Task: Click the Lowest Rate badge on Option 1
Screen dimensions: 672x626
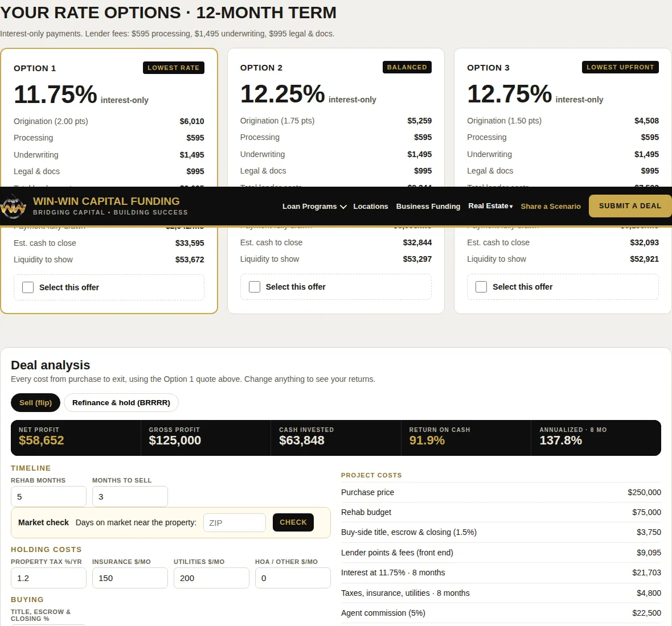Action: click(174, 68)
